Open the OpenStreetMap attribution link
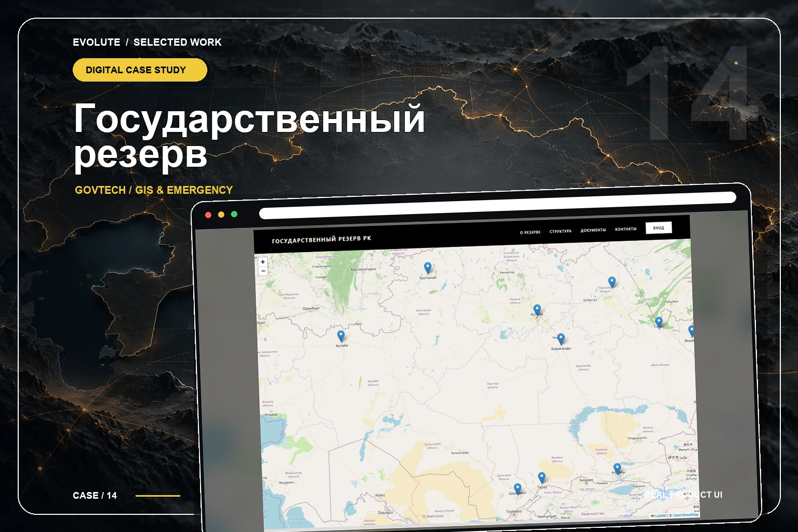Screen dimensions: 798x532 click(x=686, y=515)
